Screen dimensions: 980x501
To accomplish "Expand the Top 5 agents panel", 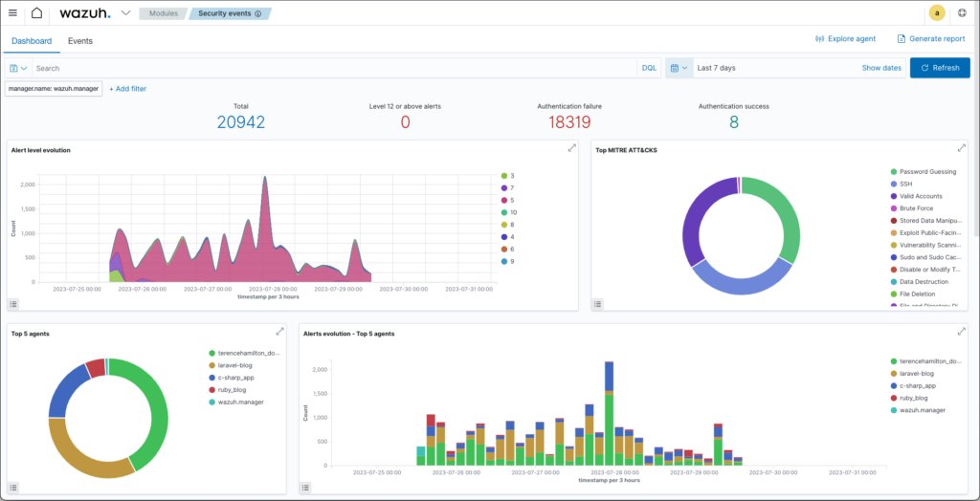I will (280, 332).
